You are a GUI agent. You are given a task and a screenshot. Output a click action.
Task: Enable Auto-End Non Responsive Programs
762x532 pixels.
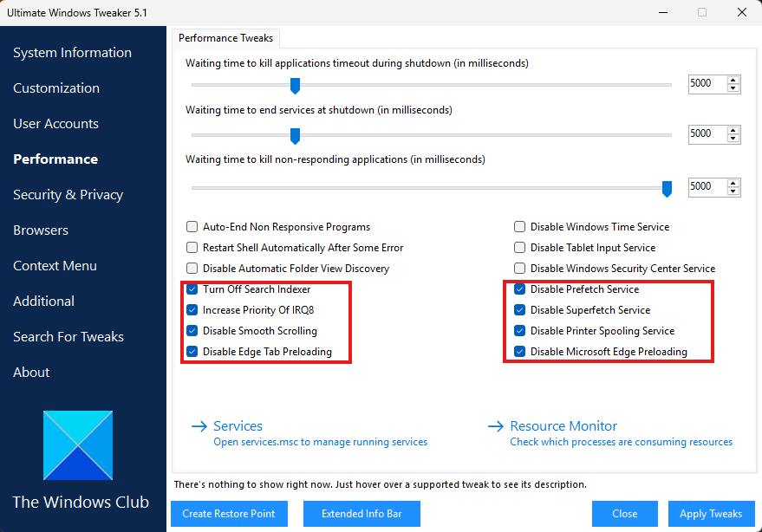[x=192, y=227]
